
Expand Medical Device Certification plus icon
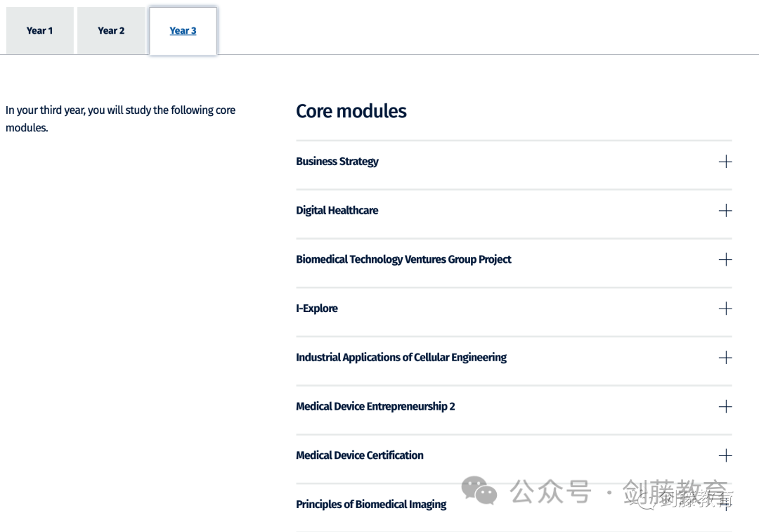(x=725, y=455)
